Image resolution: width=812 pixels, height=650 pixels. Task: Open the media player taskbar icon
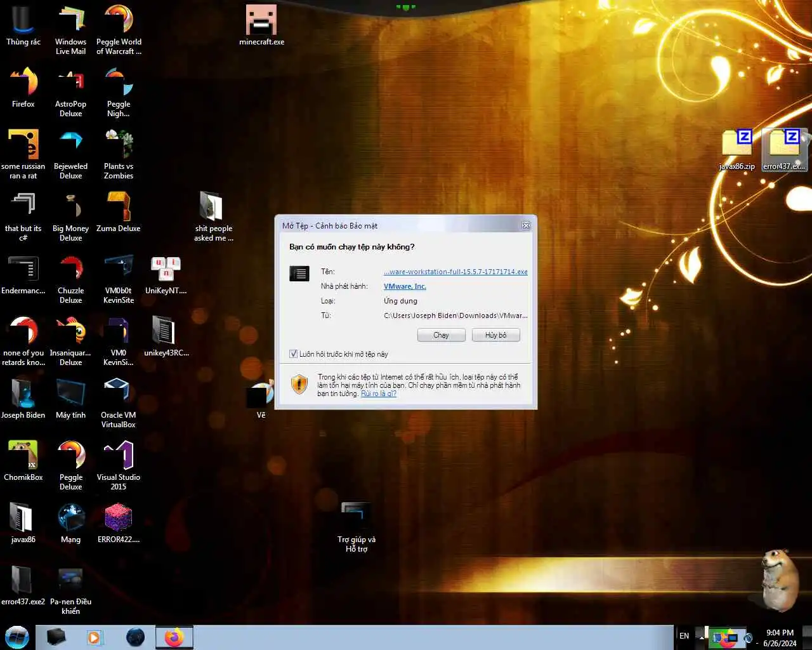pos(95,637)
